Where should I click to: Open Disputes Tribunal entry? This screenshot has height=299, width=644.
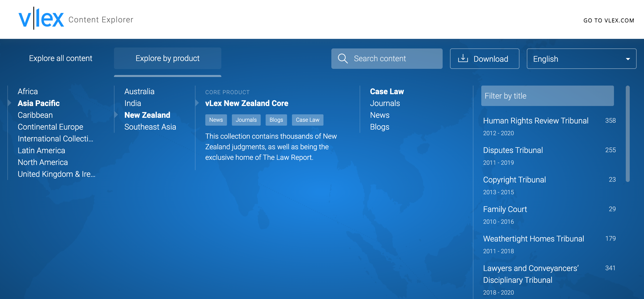click(x=513, y=150)
